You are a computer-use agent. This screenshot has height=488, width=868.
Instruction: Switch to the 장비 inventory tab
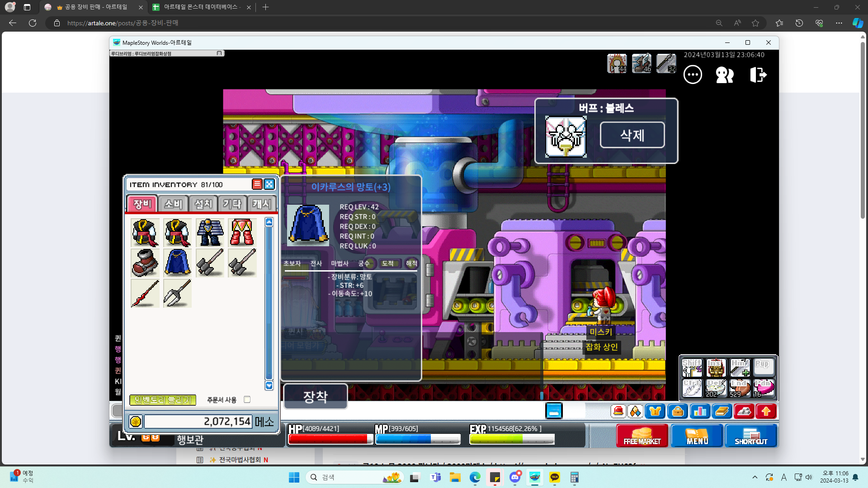142,204
